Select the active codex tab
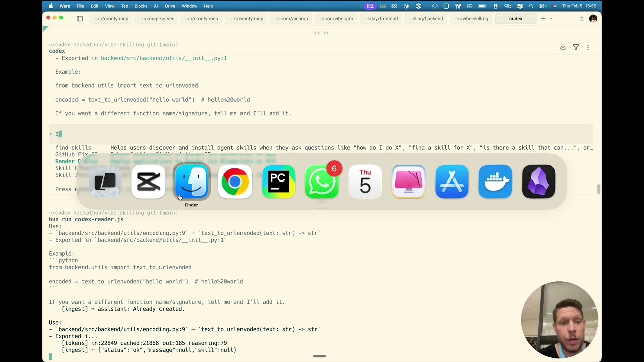Screen dimensions: 644x362 tap(516, 19)
